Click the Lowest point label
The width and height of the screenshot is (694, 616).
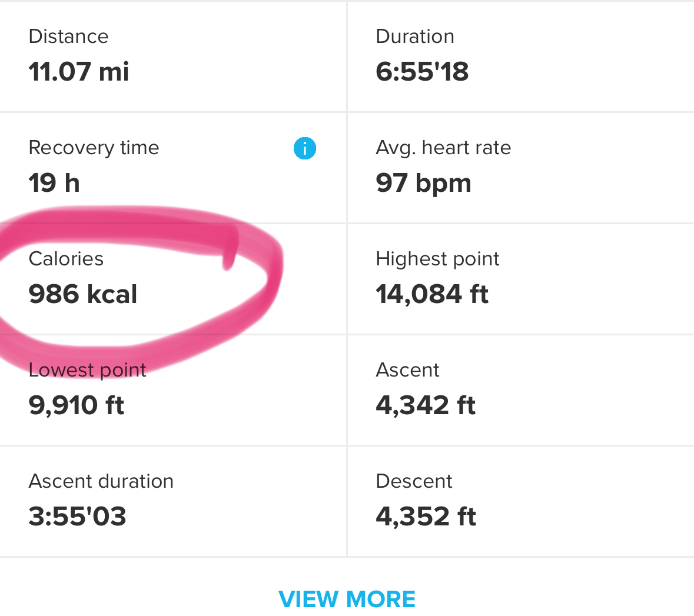coord(87,371)
